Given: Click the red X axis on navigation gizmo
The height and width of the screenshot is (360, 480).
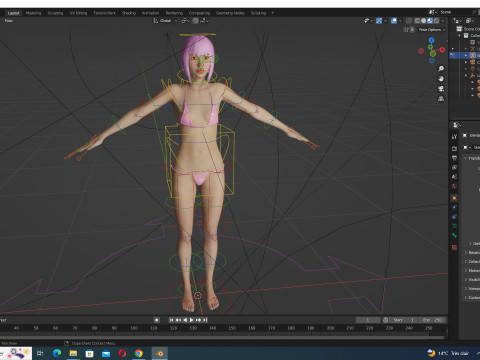Looking at the screenshot, I should (x=442, y=50).
